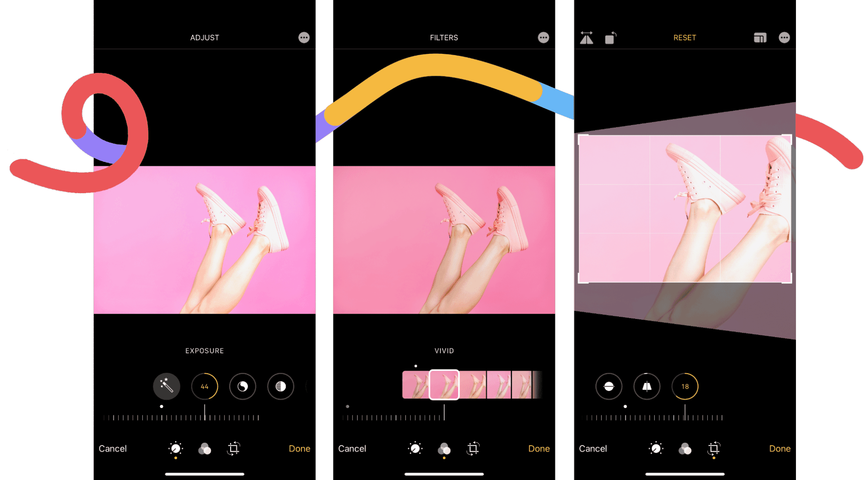The width and height of the screenshot is (868, 480).
Task: Select the Brilliance adjustment icon
Action: coord(243,386)
